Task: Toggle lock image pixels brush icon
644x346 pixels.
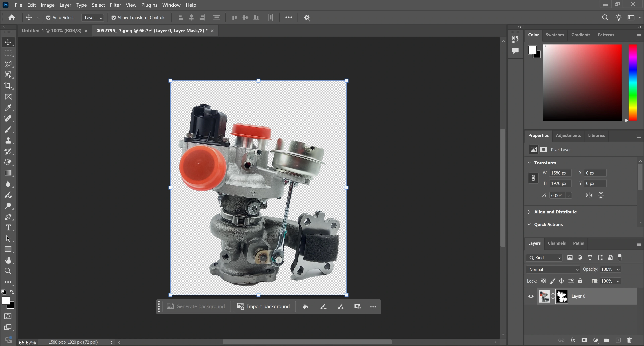Action: (552, 281)
